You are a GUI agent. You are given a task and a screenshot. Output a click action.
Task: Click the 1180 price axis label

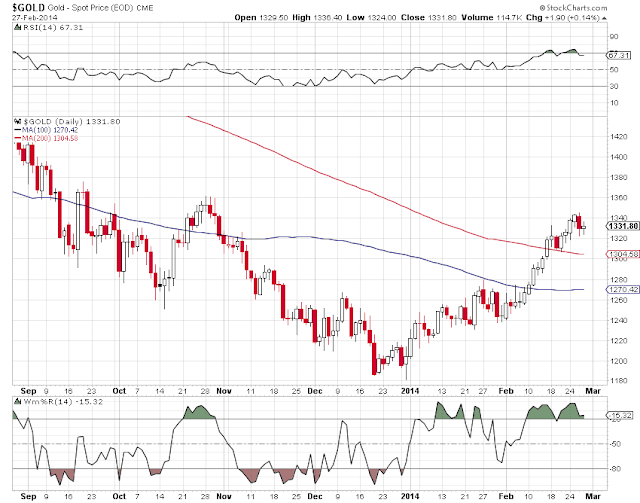point(618,381)
